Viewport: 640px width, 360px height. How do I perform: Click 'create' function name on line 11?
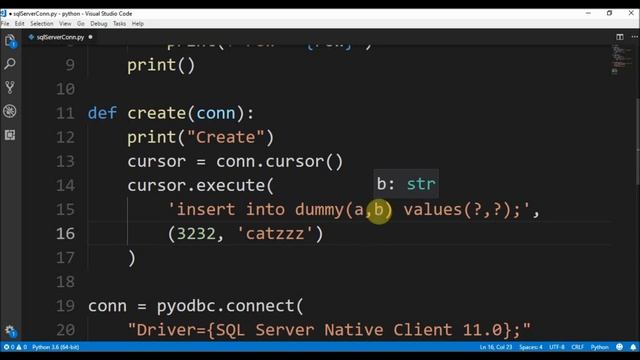click(x=156, y=113)
